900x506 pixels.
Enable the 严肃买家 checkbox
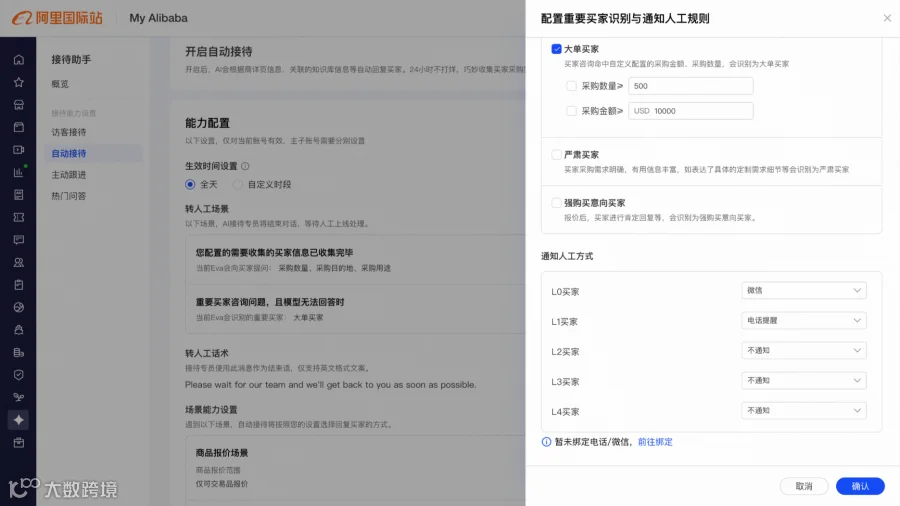tap(556, 154)
